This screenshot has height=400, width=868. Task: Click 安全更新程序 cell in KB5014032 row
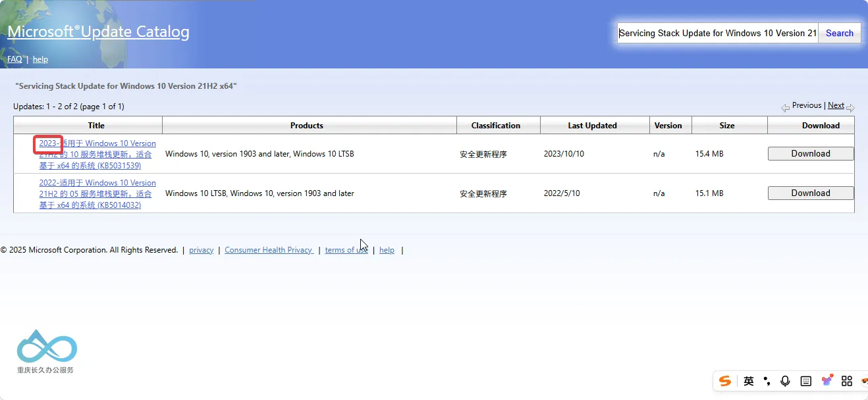click(x=483, y=193)
